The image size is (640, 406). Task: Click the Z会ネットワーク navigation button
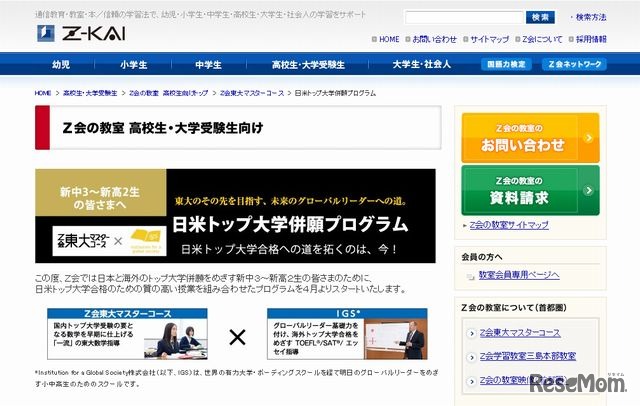(574, 64)
